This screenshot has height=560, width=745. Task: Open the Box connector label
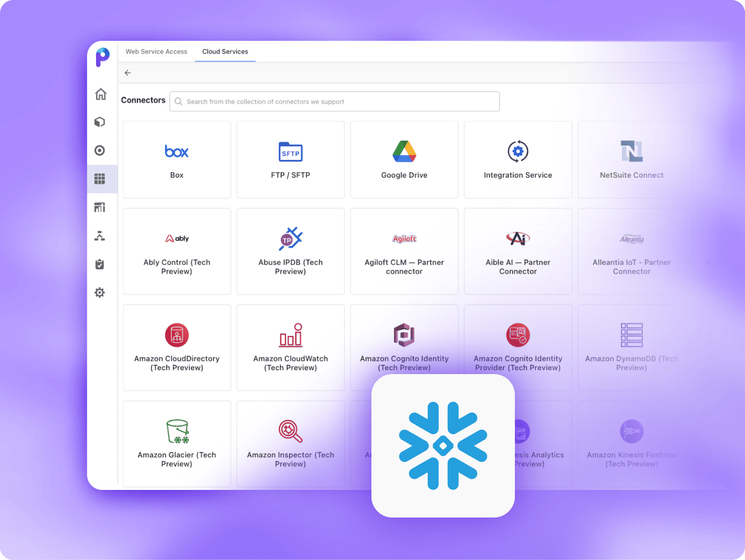[177, 175]
